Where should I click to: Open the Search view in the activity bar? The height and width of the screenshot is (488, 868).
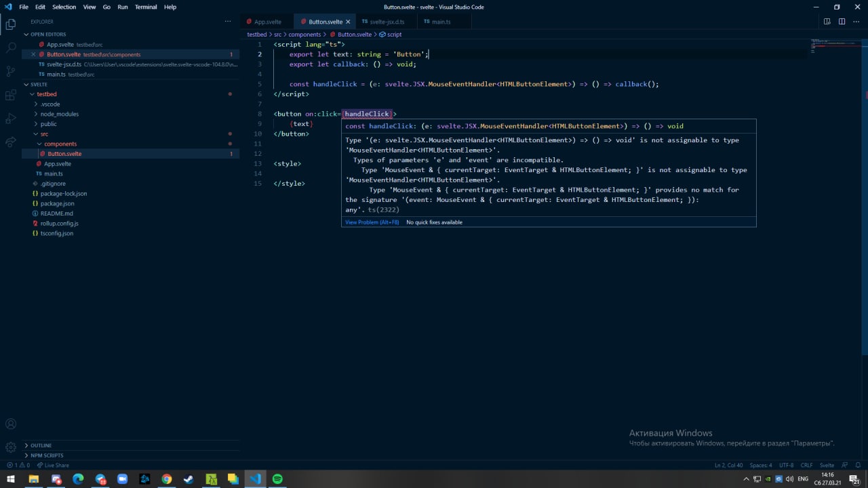pos(11,47)
